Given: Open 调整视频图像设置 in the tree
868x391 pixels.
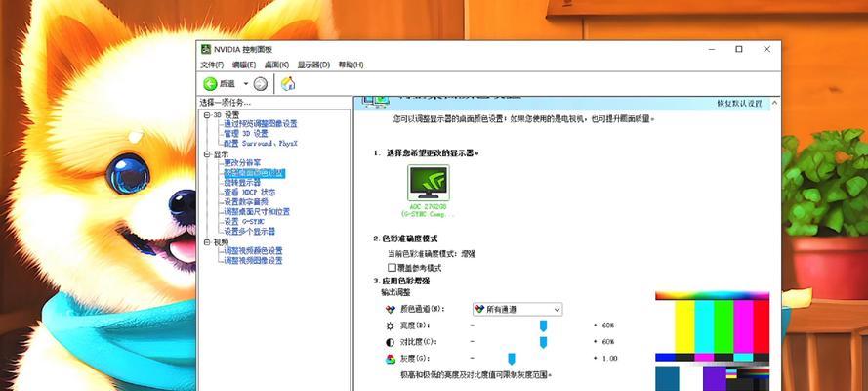Looking at the screenshot, I should point(253,260).
